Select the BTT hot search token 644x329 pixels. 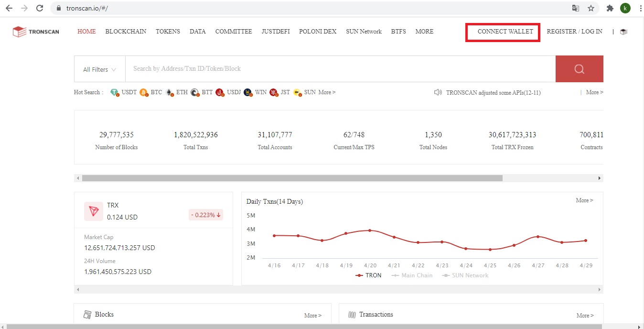(202, 92)
